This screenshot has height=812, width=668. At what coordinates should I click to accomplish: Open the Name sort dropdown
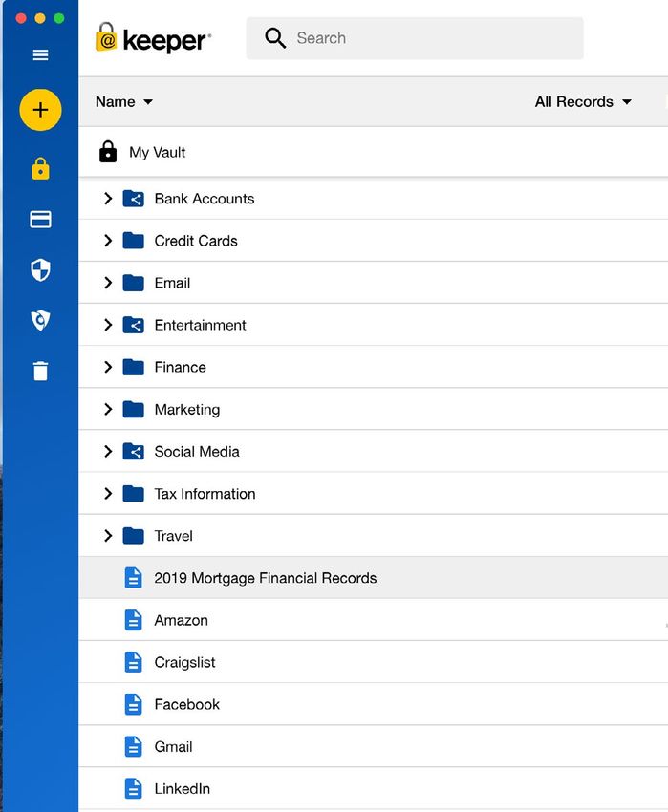124,101
